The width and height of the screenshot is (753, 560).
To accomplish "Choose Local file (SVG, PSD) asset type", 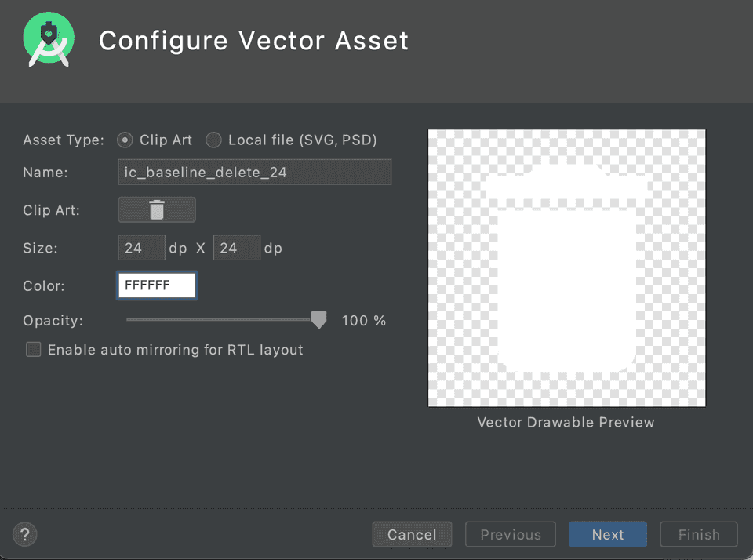I will [x=213, y=140].
